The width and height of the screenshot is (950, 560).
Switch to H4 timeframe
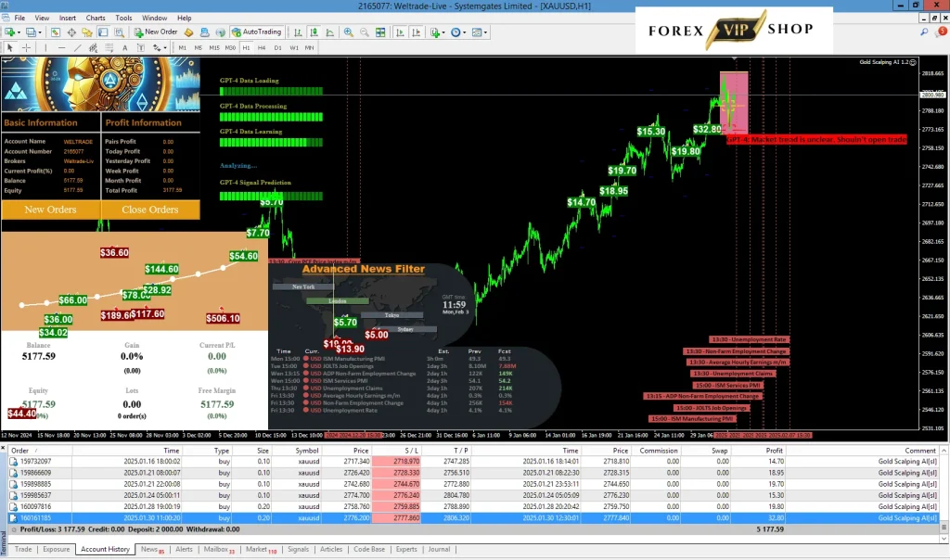click(x=262, y=47)
